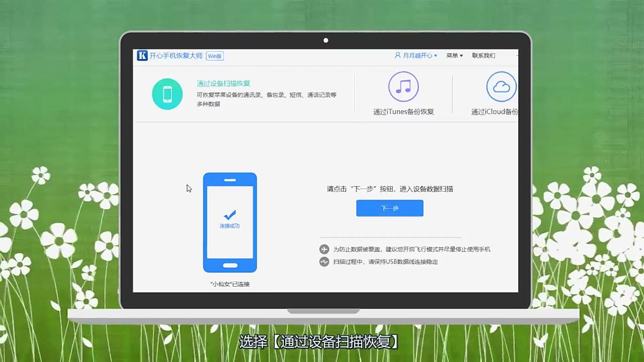644x362 pixels.
Task: Click the blue 下一步 button
Action: pyautogui.click(x=389, y=208)
